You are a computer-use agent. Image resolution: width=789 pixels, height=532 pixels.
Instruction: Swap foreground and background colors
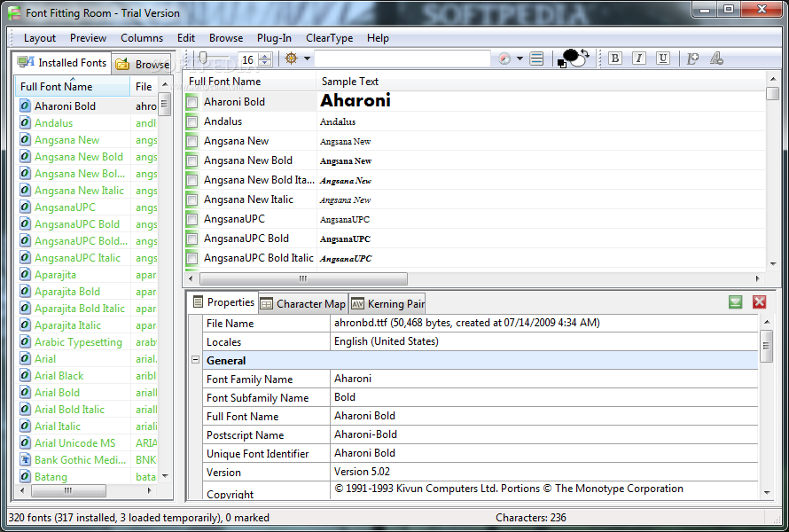point(585,53)
